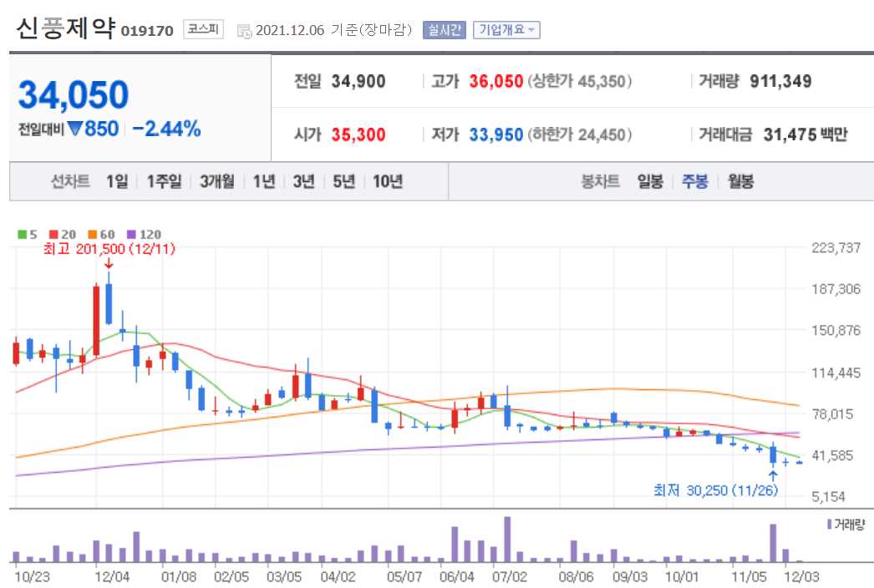Open the 기업개요 dropdown
Screen dimensions: 874x588
[x=506, y=30]
